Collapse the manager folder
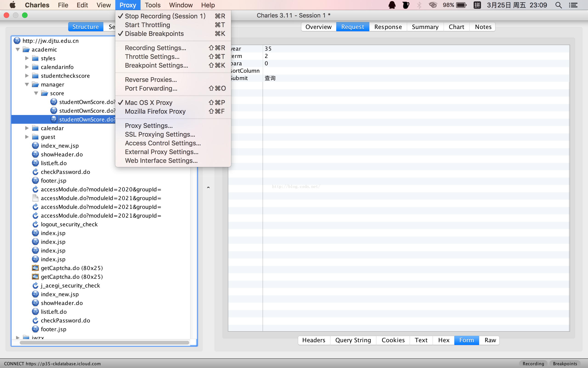Screen dimensions: 588x368 click(27, 84)
